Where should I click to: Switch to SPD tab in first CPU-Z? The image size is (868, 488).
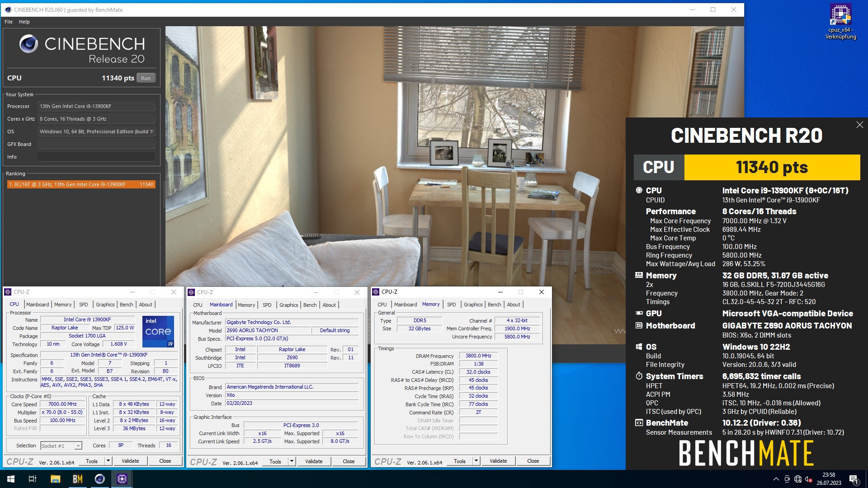click(84, 305)
